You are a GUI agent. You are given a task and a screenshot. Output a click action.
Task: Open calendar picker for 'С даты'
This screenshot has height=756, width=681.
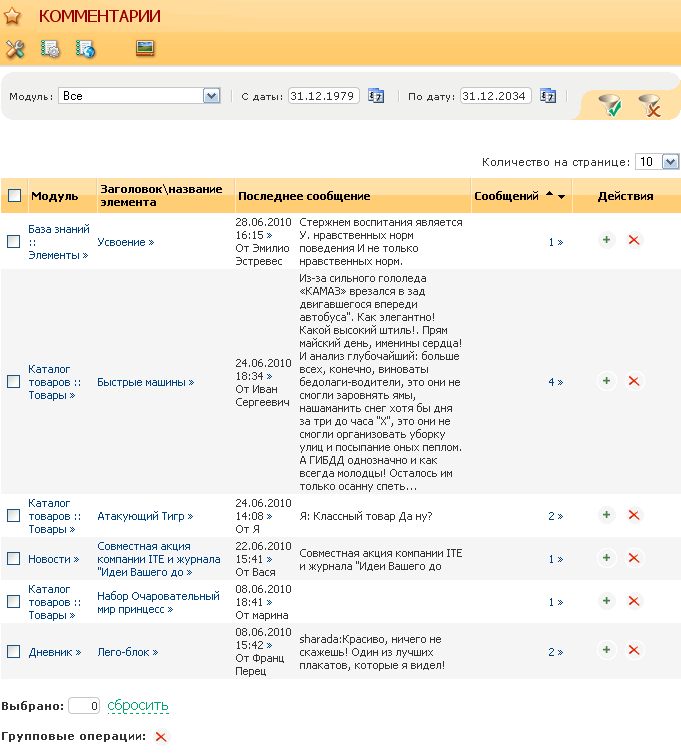pyautogui.click(x=376, y=96)
